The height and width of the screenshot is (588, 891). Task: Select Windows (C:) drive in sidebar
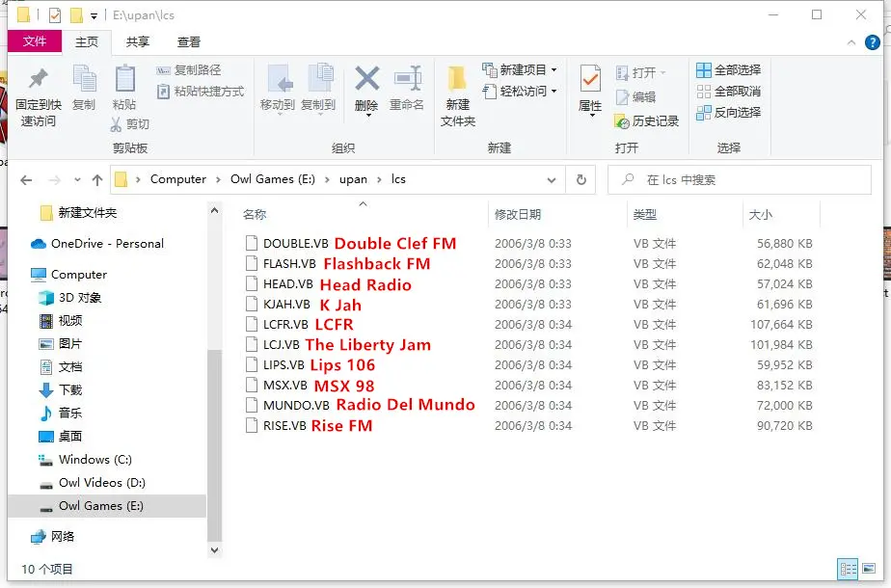click(85, 459)
